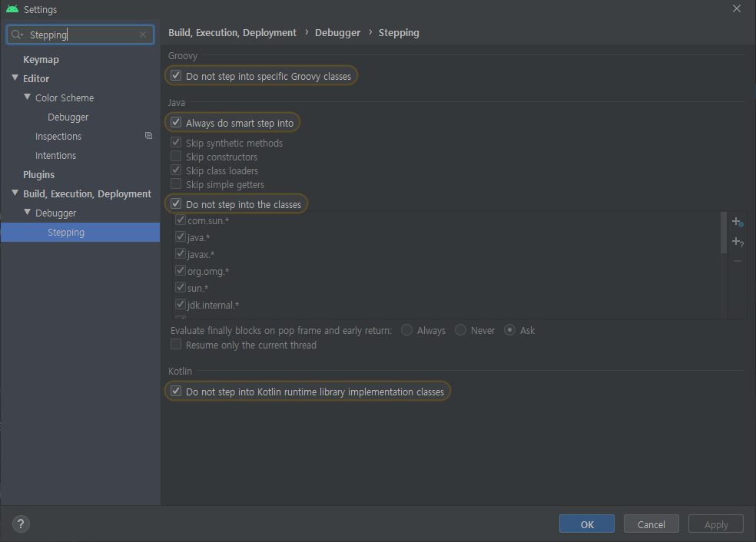
Task: Open the Plugins settings page
Action: (38, 175)
